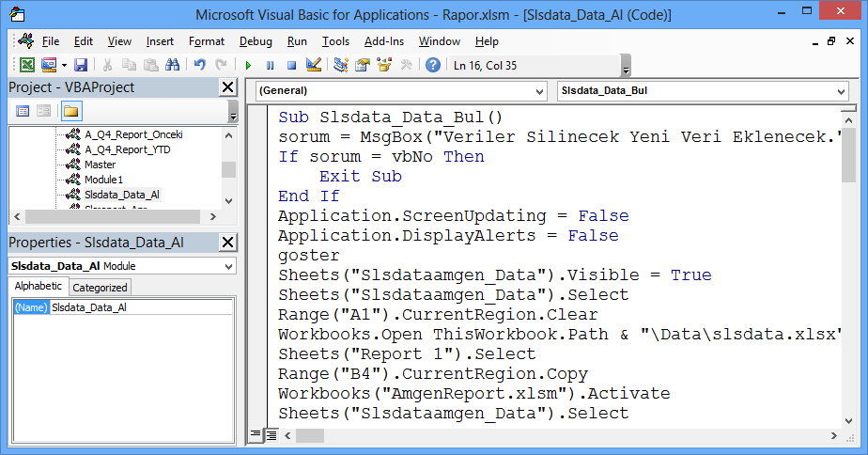Click the Toolbox wrench icon
The height and width of the screenshot is (455, 868).
[x=407, y=65]
